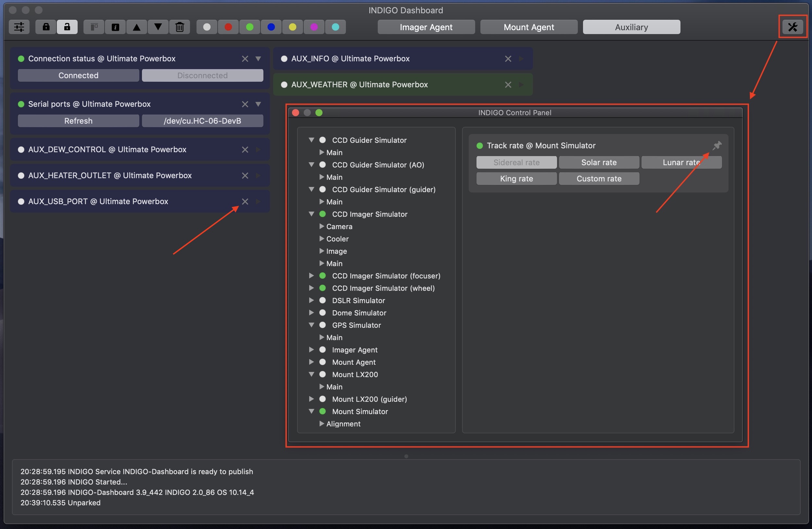This screenshot has width=812, height=529.
Task: Click the closed padlock icon
Action: pyautogui.click(x=46, y=27)
